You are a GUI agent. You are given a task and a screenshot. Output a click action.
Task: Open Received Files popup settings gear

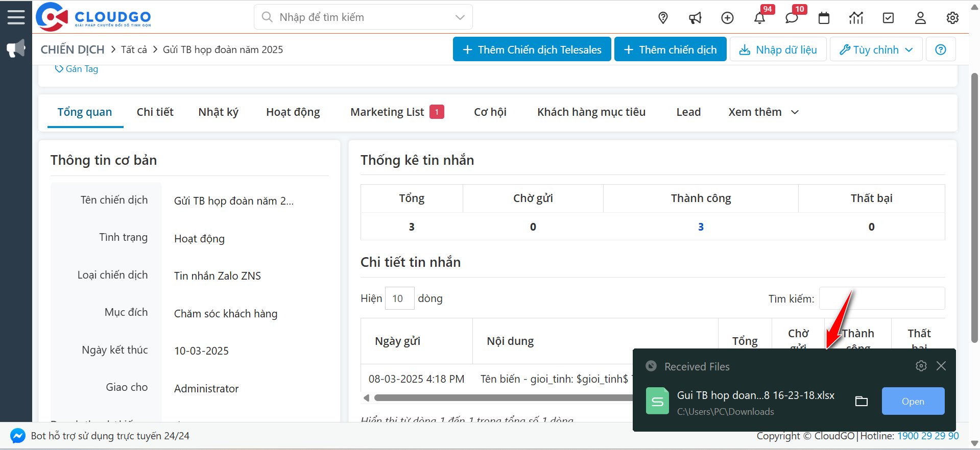point(921,366)
